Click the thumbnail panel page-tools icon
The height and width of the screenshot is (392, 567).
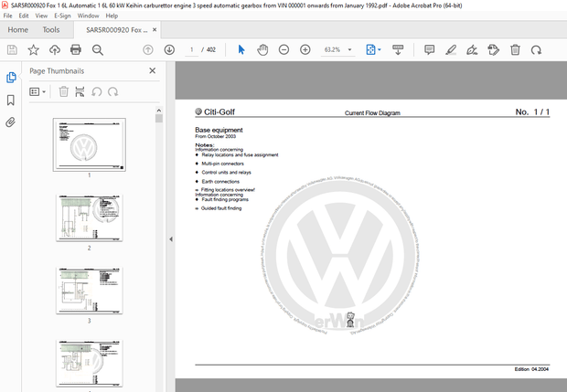click(80, 91)
